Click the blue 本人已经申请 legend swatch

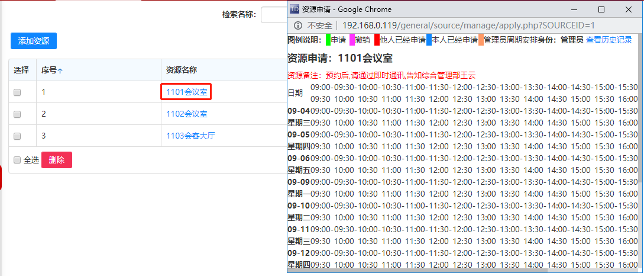(429, 40)
